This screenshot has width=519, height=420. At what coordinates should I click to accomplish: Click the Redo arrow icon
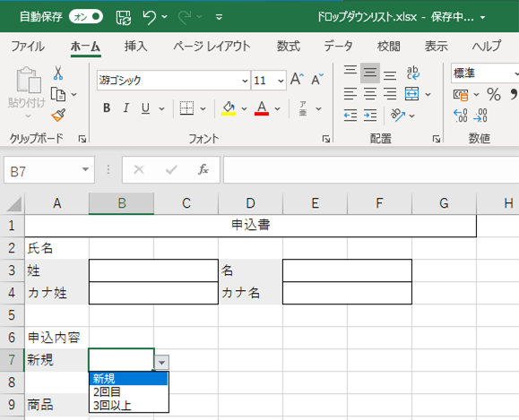tap(185, 17)
